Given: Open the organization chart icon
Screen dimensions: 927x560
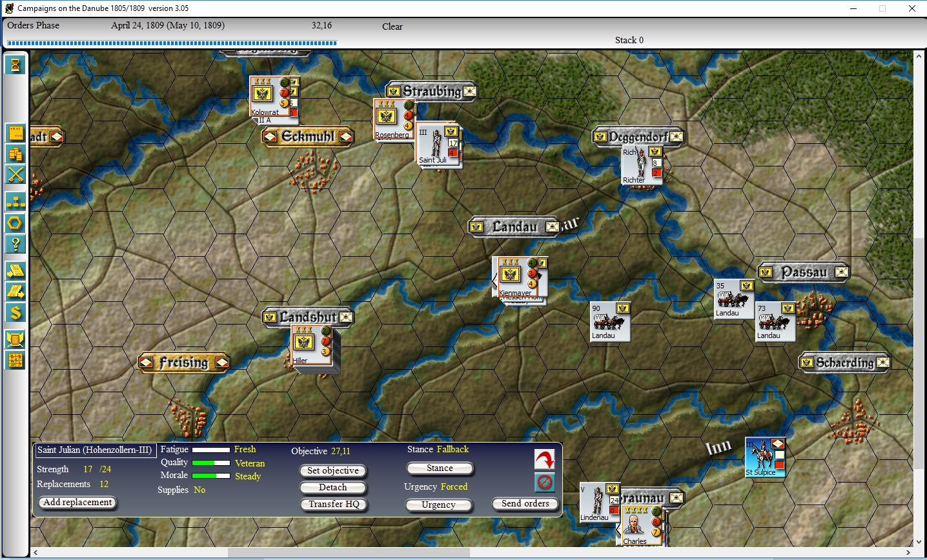Looking at the screenshot, I should pyautogui.click(x=15, y=202).
